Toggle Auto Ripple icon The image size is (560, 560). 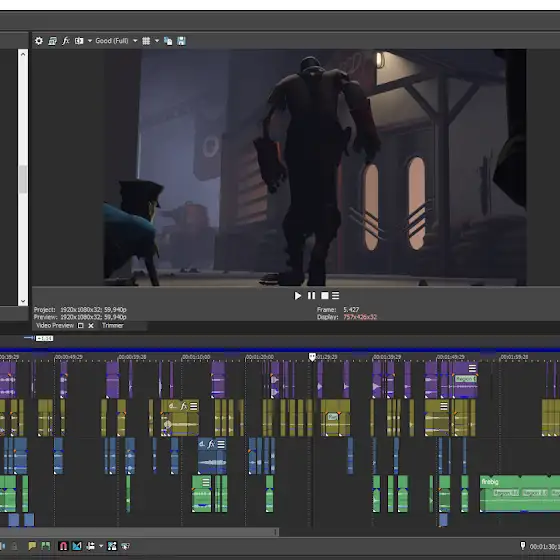click(90, 546)
